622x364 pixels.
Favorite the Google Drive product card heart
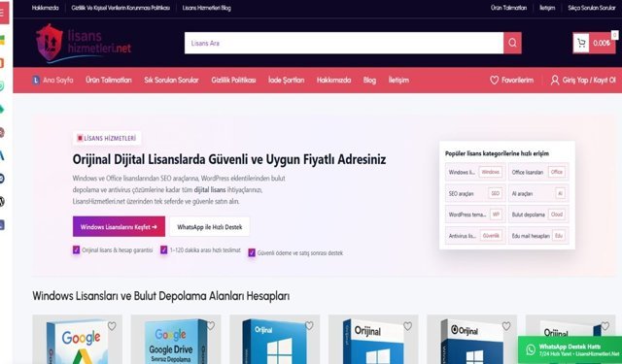[x=211, y=326]
